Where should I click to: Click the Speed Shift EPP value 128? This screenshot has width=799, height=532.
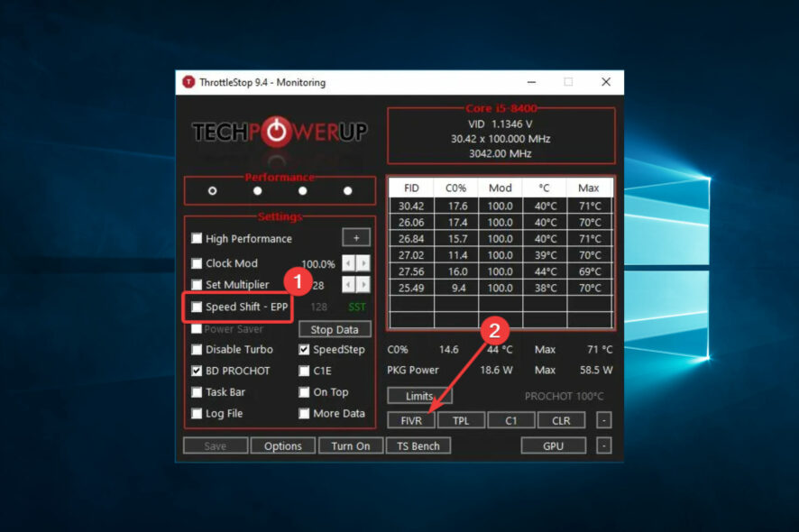point(319,307)
